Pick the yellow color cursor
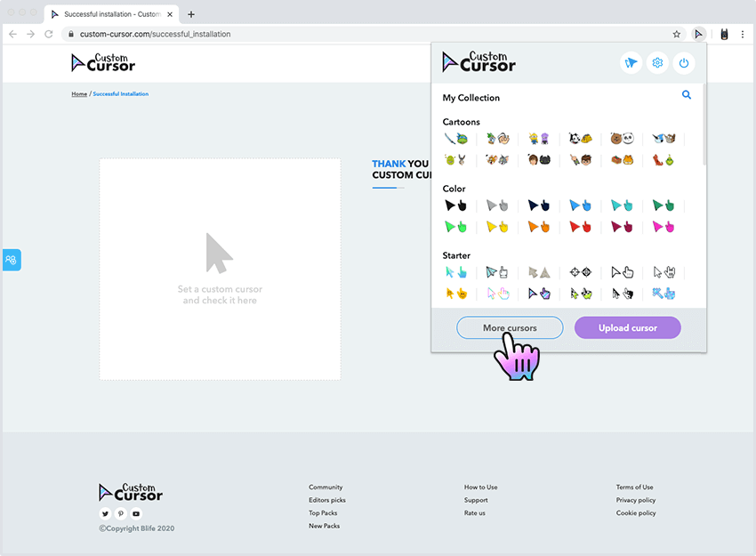 tap(497, 227)
